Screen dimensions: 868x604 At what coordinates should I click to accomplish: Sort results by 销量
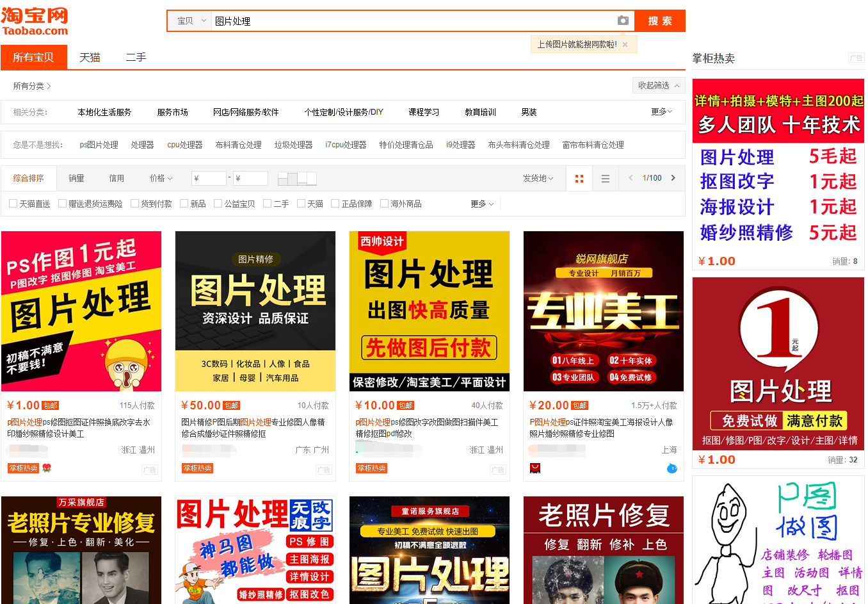[x=76, y=178]
